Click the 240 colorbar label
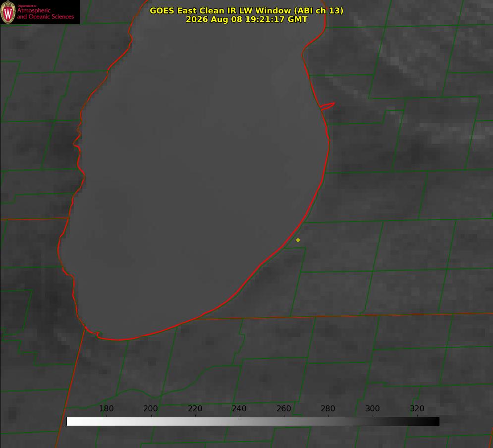 [239, 408]
